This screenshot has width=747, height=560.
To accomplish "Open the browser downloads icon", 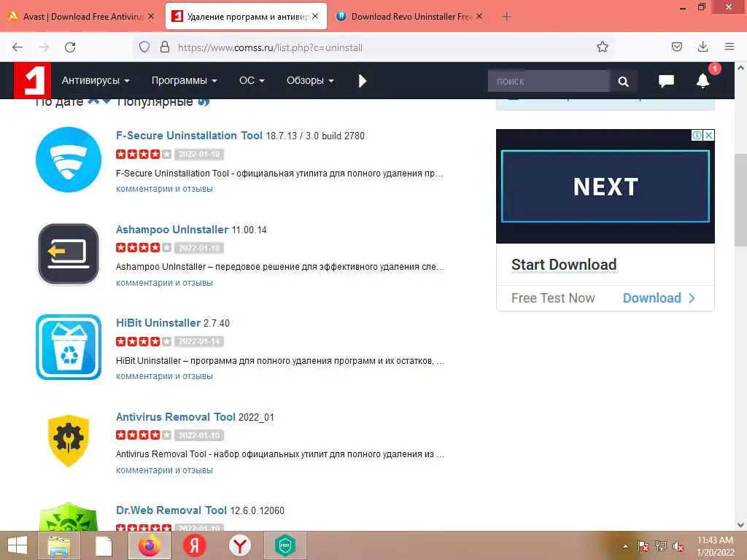I will [703, 47].
